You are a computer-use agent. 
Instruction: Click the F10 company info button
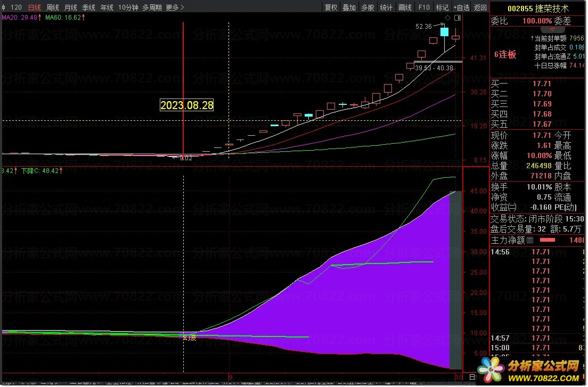pyautogui.click(x=424, y=7)
